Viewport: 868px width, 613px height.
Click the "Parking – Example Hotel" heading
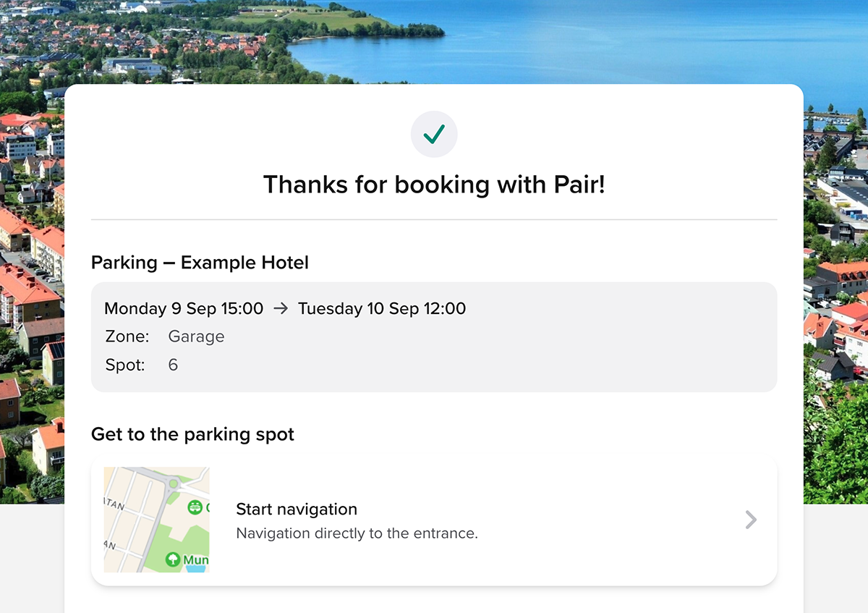200,263
